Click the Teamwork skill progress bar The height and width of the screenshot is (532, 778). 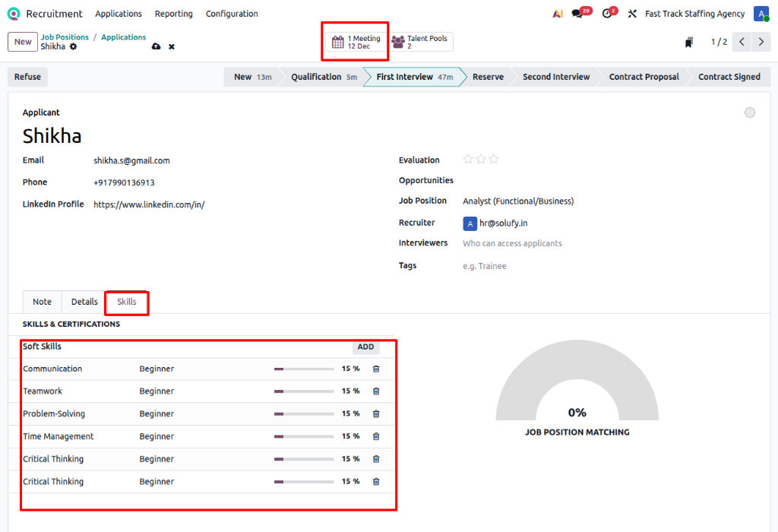(304, 391)
